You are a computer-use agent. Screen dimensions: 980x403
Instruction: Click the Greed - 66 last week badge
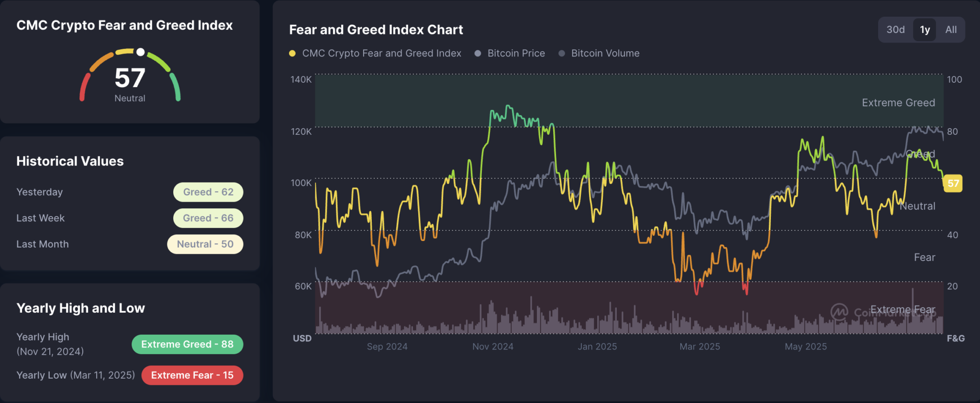[208, 218]
